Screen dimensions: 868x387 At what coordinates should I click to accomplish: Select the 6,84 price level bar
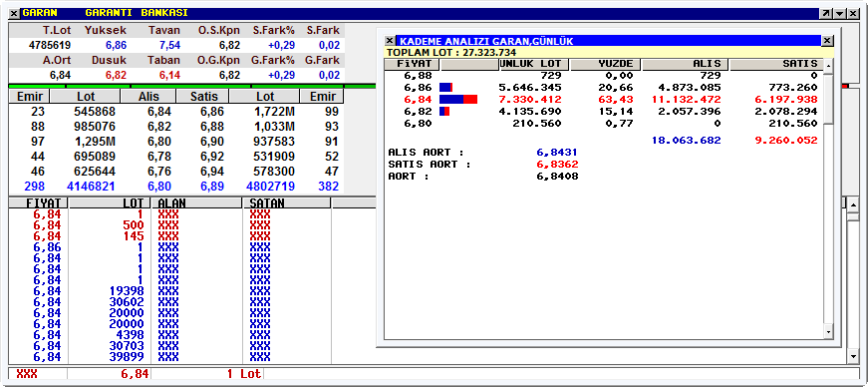tap(458, 100)
